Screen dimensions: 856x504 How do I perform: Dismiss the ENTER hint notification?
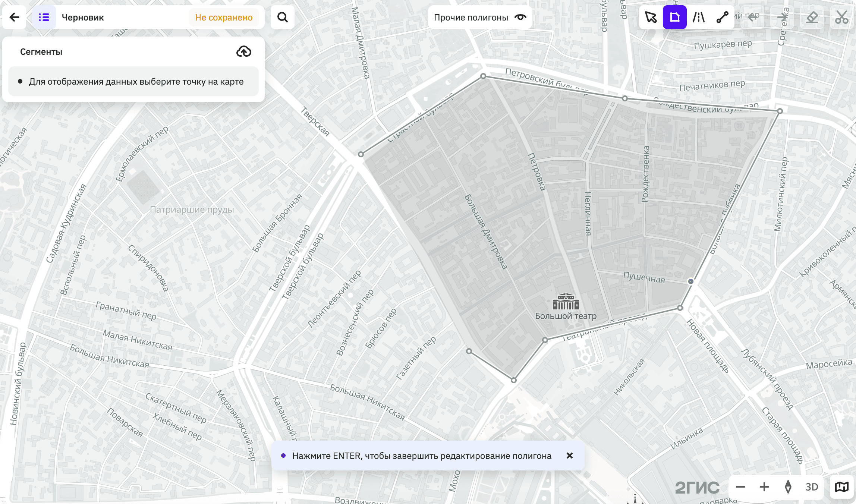click(x=570, y=456)
